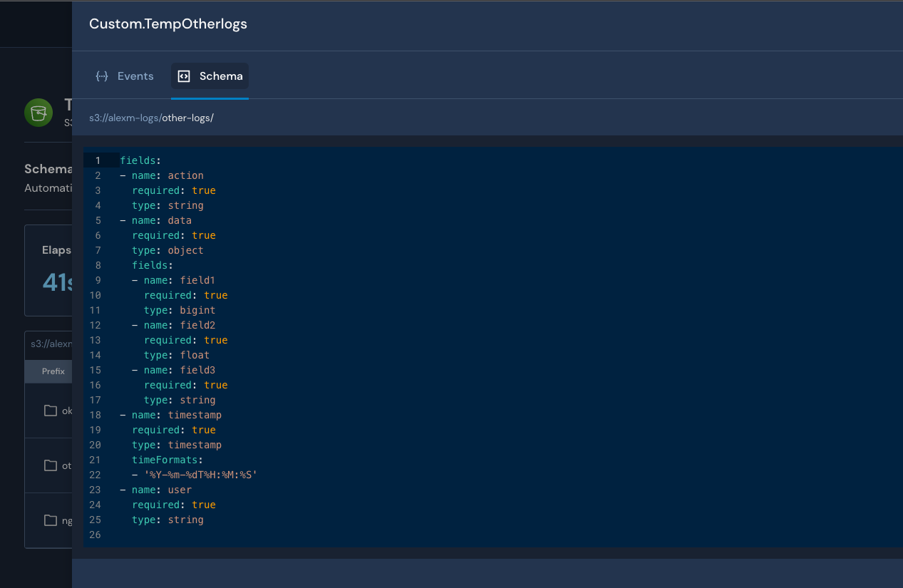
Task: Click the '%Y-%m-%dT%H:%M:%S' format string
Action: [x=200, y=475]
